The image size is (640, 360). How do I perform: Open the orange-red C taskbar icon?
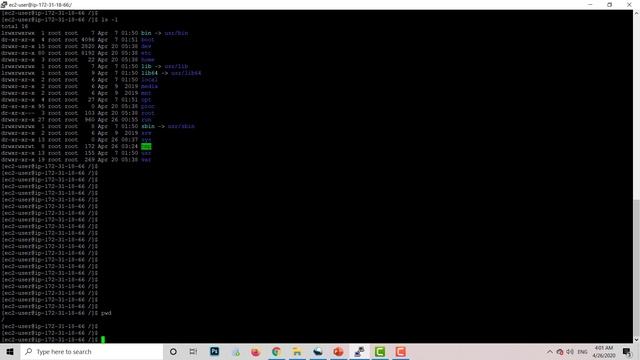pos(400,351)
